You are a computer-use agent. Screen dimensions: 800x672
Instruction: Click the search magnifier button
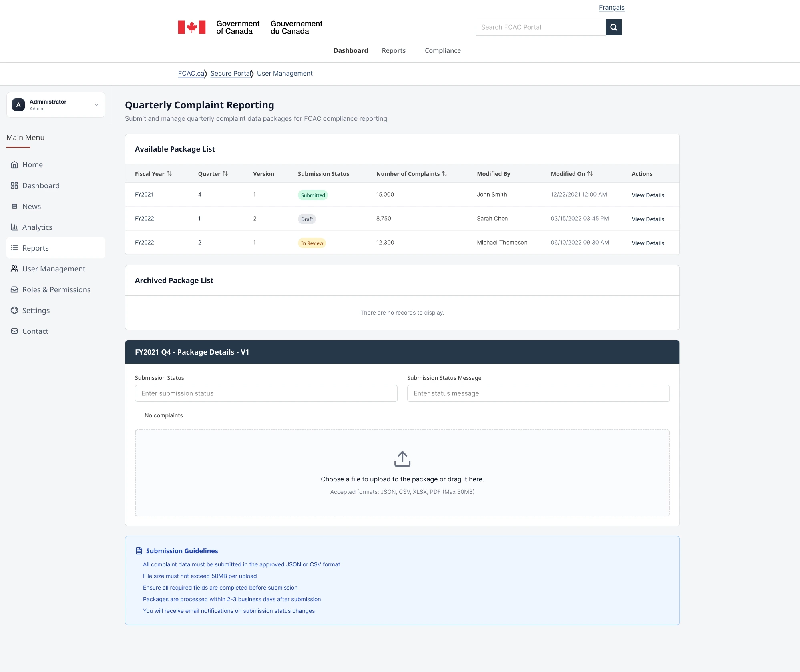click(613, 27)
